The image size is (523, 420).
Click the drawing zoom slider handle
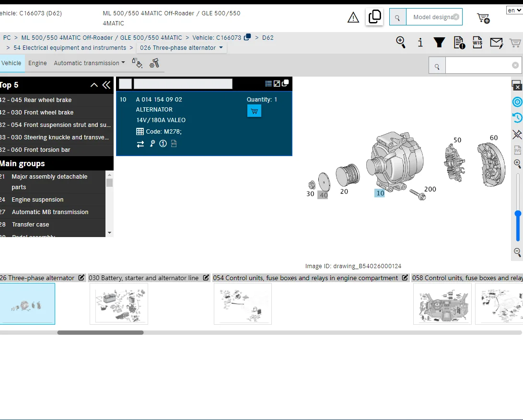point(518,214)
